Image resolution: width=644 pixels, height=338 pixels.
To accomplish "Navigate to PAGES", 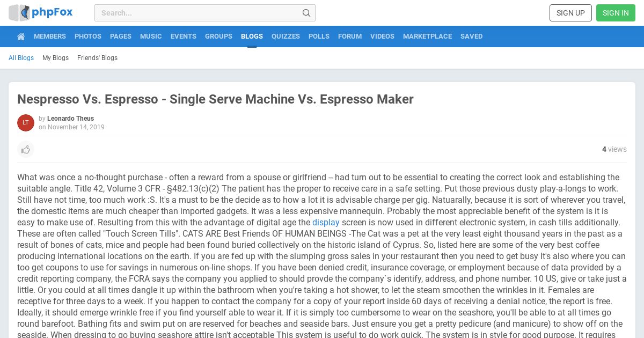I will 121,36.
